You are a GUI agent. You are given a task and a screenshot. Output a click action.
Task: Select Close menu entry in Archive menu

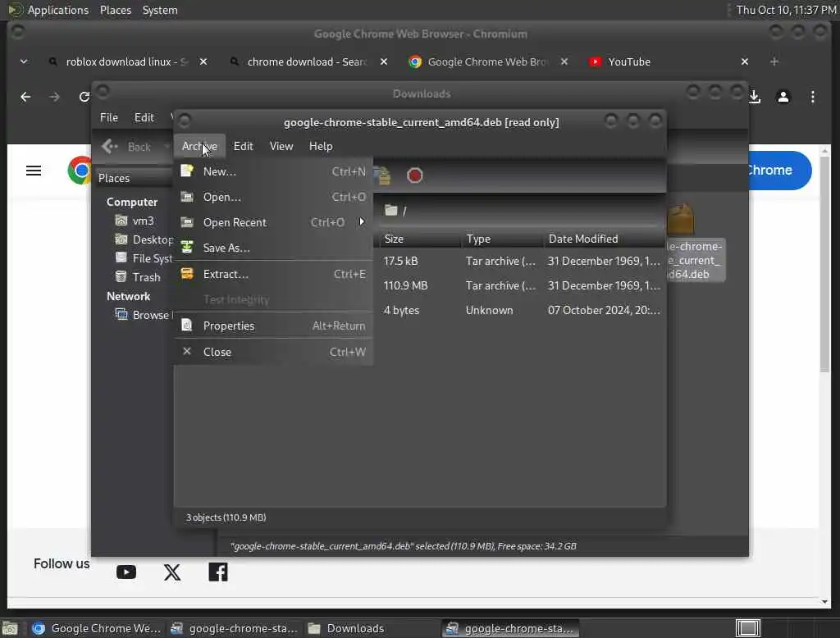(x=273, y=352)
